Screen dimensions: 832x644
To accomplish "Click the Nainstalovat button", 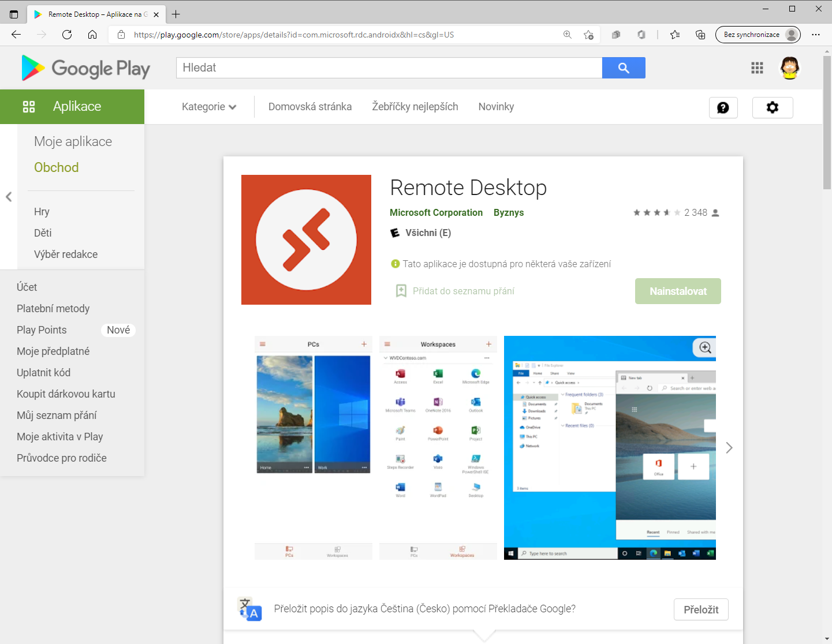I will tap(678, 291).
